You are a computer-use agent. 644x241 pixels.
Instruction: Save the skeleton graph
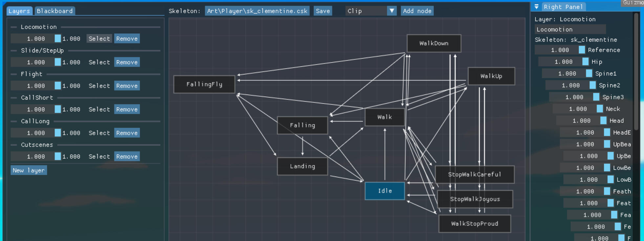322,11
